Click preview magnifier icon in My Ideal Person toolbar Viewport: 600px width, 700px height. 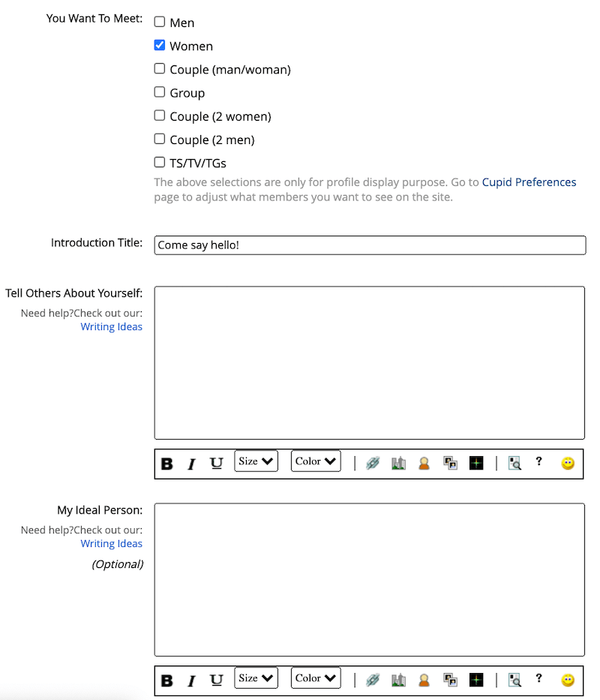[x=514, y=680]
